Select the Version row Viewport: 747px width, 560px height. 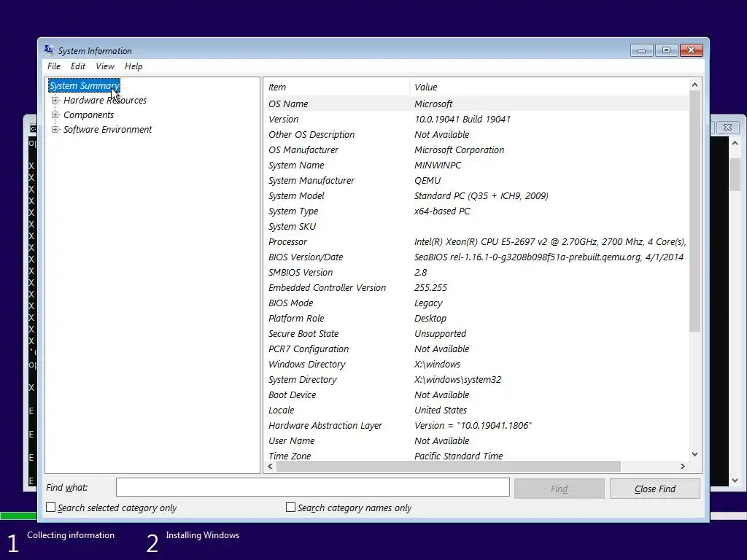click(x=476, y=119)
